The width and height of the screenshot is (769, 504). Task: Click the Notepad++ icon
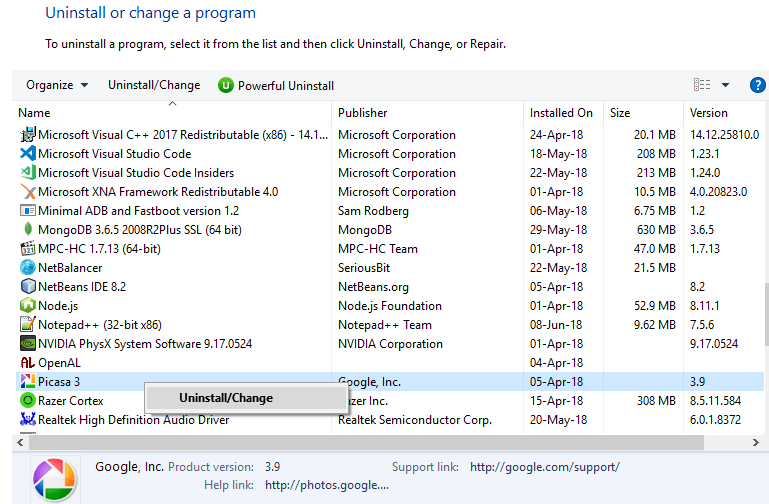pyautogui.click(x=28, y=325)
